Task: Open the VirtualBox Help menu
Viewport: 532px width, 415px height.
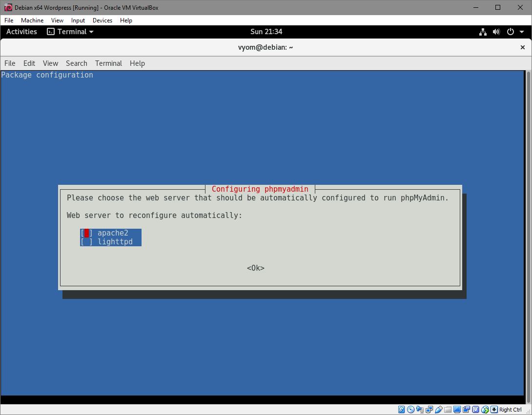Action: click(126, 20)
